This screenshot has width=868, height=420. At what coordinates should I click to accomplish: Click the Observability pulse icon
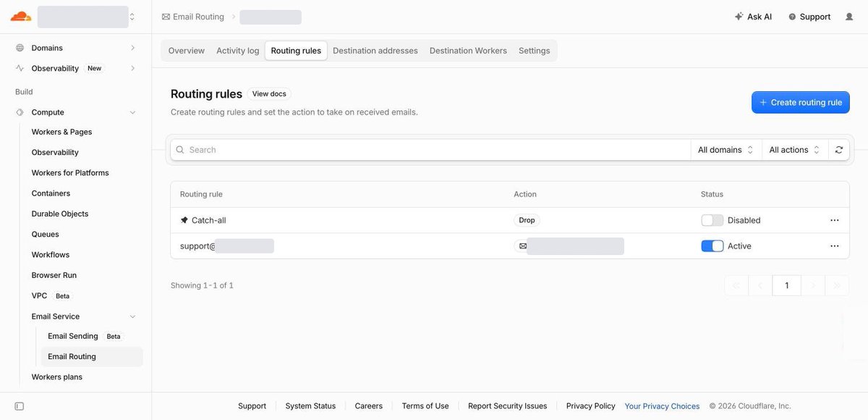(x=20, y=68)
